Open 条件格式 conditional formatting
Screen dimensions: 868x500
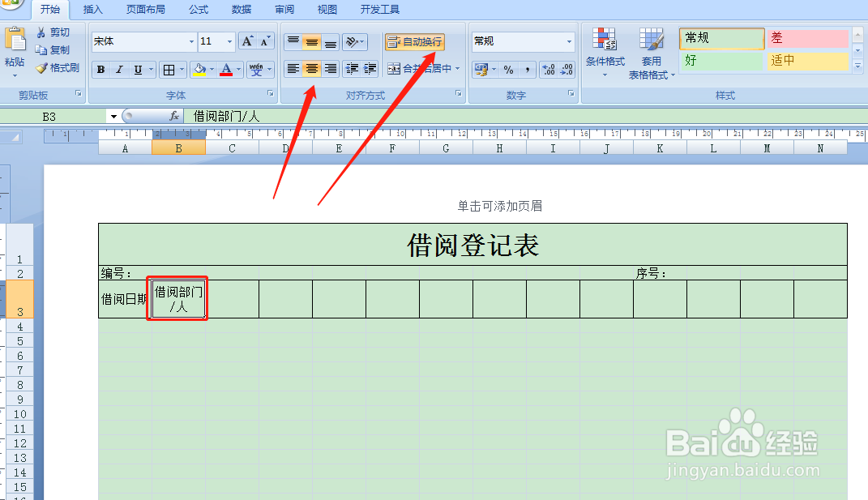tap(605, 53)
